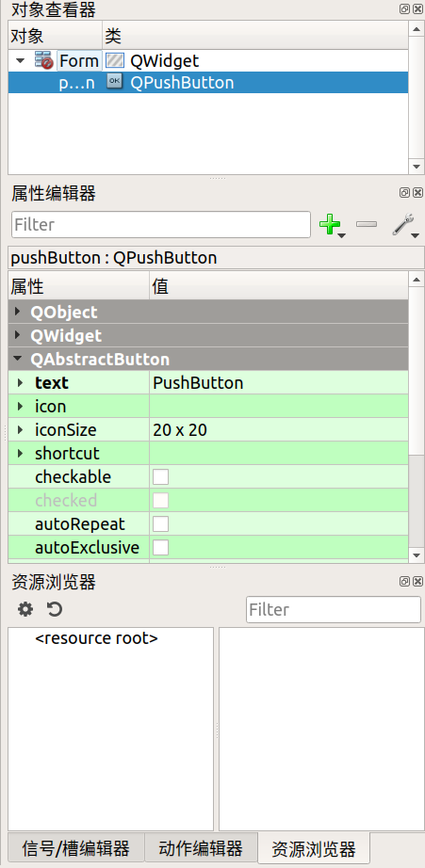Float the Resource Browser (资源浏览器) panel
425x868 pixels.
coord(405,581)
